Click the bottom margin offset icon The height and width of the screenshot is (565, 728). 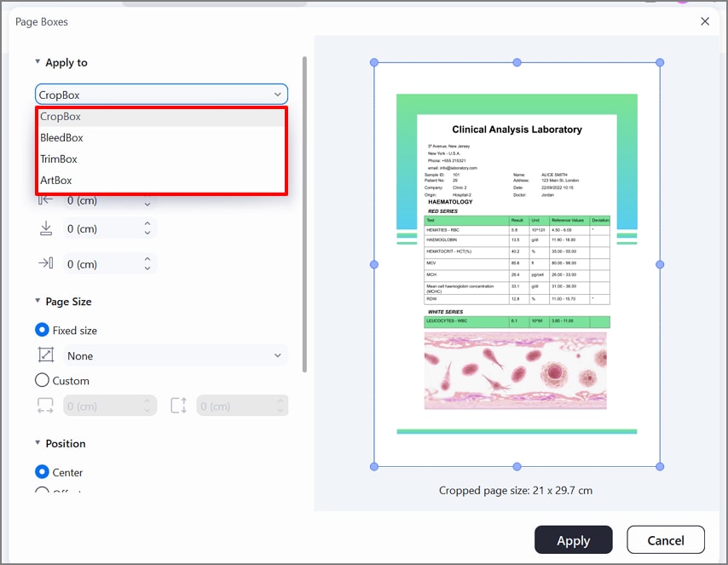tap(47, 228)
